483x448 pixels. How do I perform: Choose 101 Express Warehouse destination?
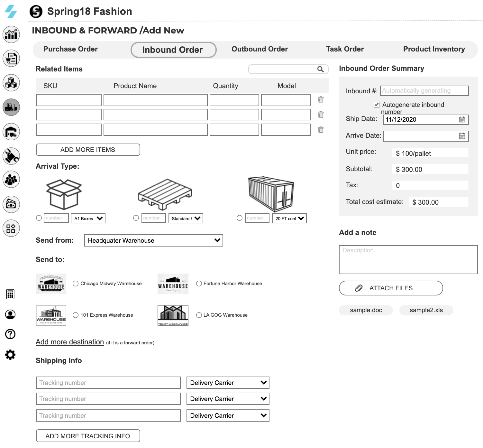pyautogui.click(x=76, y=315)
